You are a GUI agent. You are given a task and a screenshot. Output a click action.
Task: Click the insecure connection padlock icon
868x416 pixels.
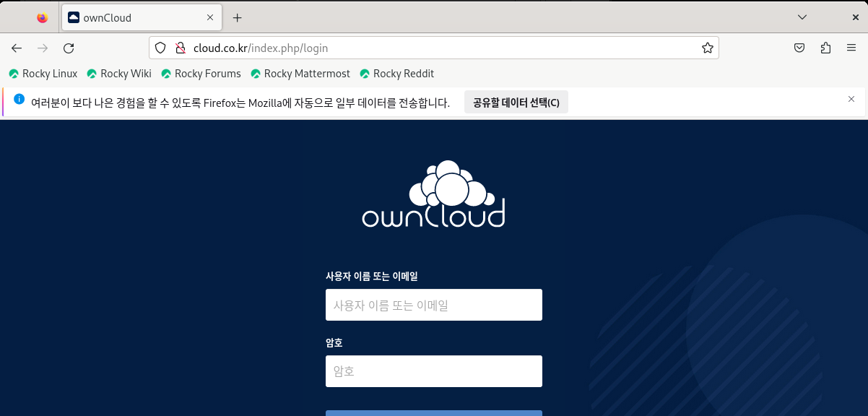(x=181, y=48)
